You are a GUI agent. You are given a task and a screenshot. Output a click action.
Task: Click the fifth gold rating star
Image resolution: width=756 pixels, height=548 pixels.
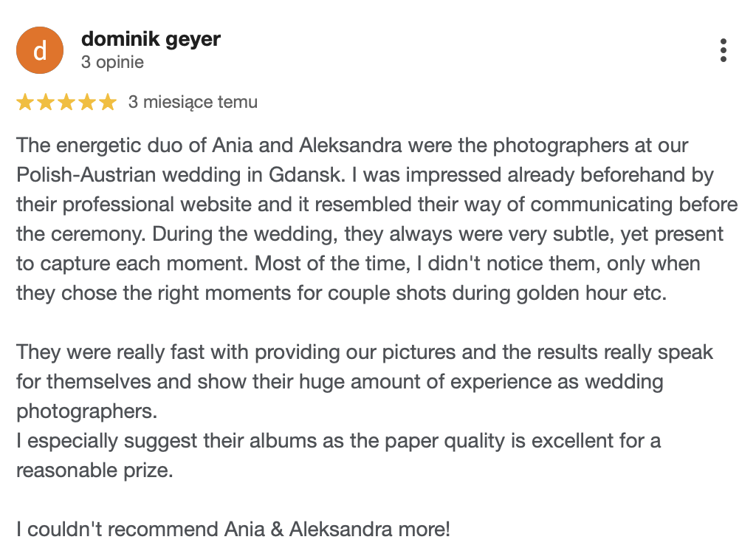pyautogui.click(x=108, y=103)
